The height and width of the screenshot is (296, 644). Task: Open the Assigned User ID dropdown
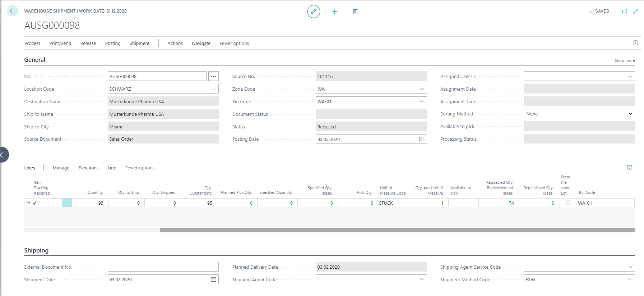630,76
